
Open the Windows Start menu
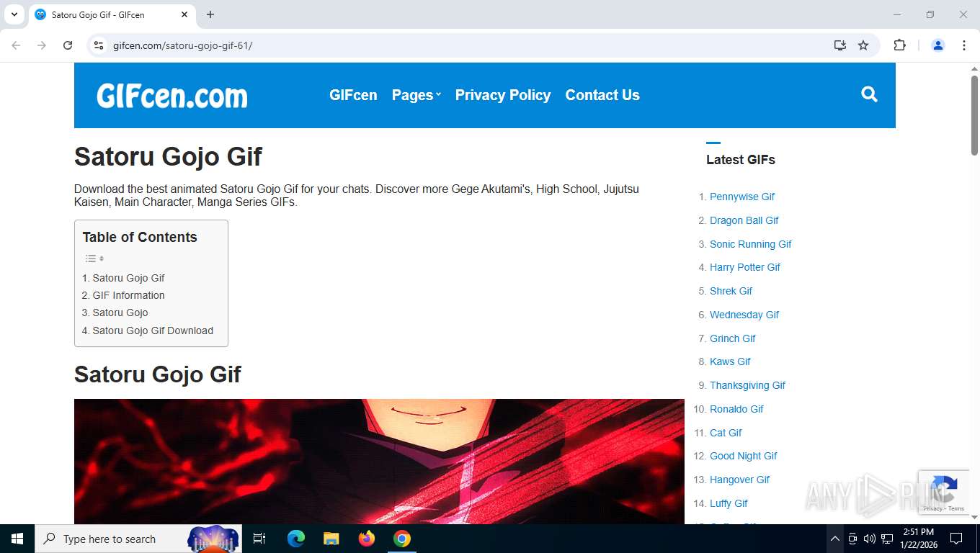(17, 539)
